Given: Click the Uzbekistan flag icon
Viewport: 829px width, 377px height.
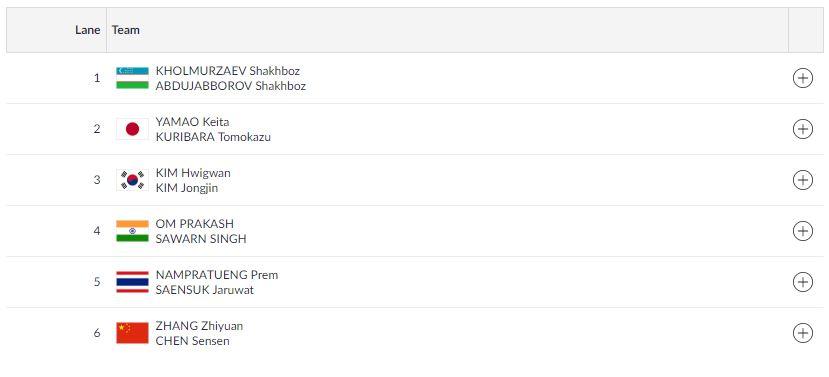Looking at the screenshot, I should click(132, 78).
